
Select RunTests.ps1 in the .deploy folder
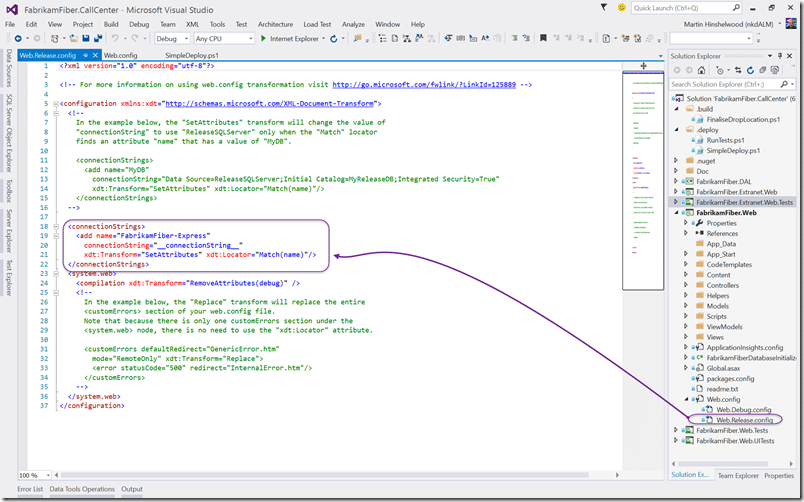coord(725,140)
